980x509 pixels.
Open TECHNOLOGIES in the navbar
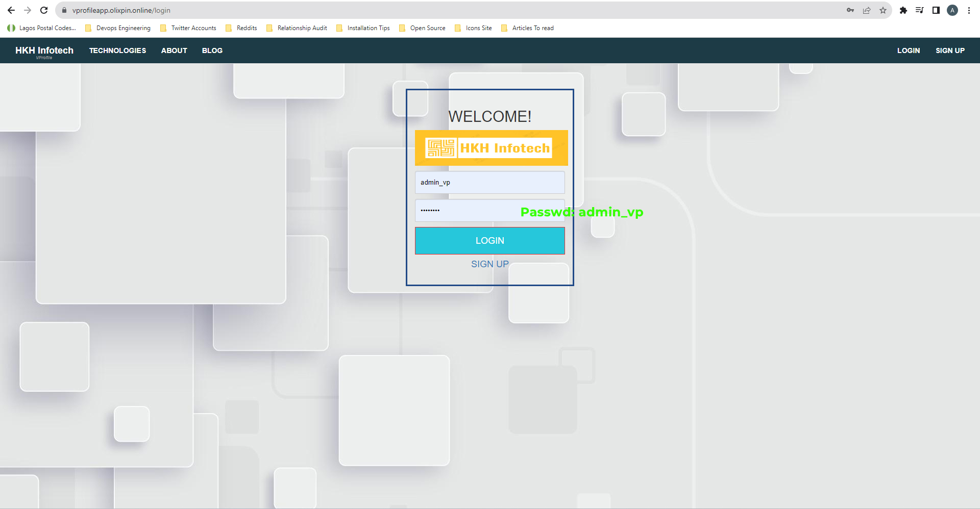tap(117, 50)
